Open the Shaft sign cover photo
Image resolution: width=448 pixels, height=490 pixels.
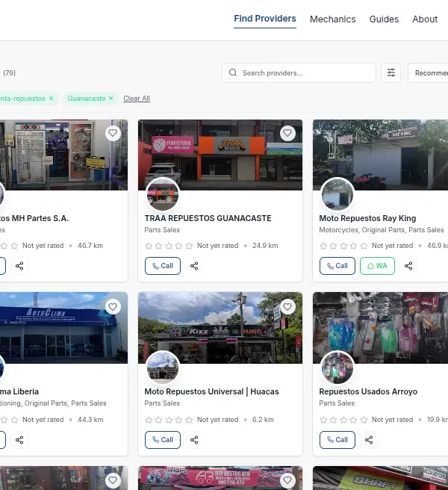tap(380, 478)
